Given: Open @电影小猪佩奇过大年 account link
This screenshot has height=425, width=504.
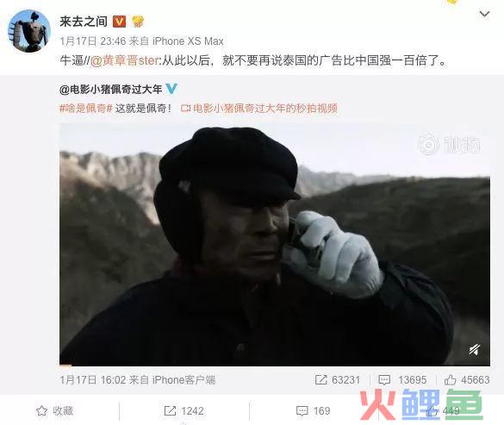Looking at the screenshot, I should (x=110, y=89).
